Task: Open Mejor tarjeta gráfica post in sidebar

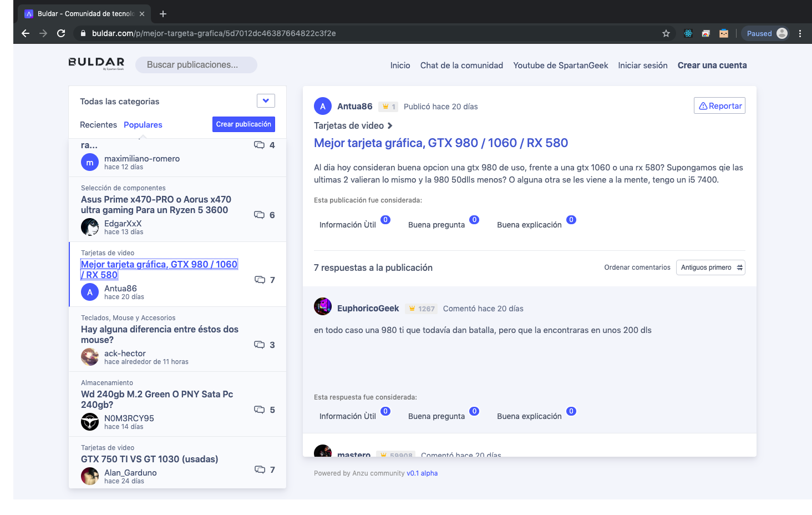Action: pos(159,270)
